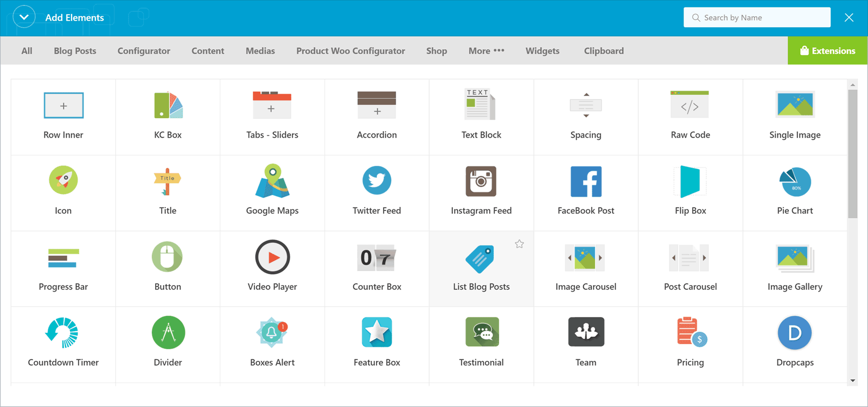Open the Product Woo Configurator tab
868x407 pixels.
click(x=350, y=51)
